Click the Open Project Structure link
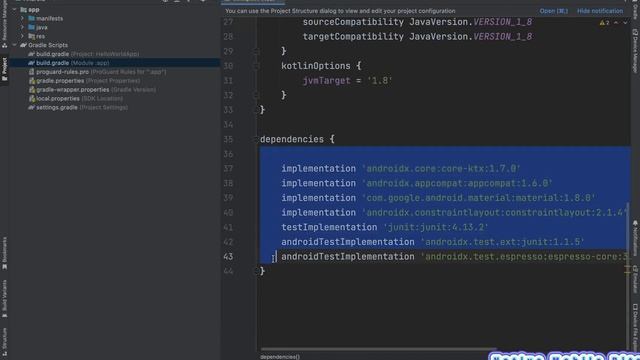The height and width of the screenshot is (360, 640). 553,11
